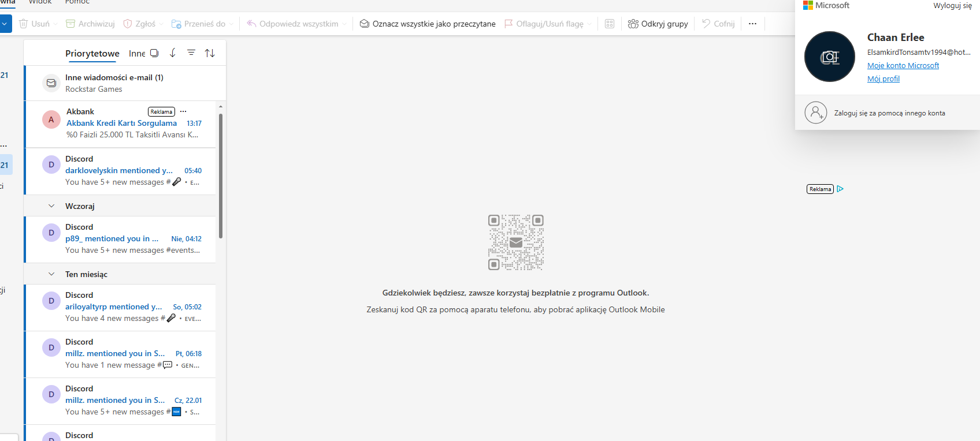The image size is (980, 441).
Task: Expand the Zgłoś dropdown arrow
Action: (161, 24)
